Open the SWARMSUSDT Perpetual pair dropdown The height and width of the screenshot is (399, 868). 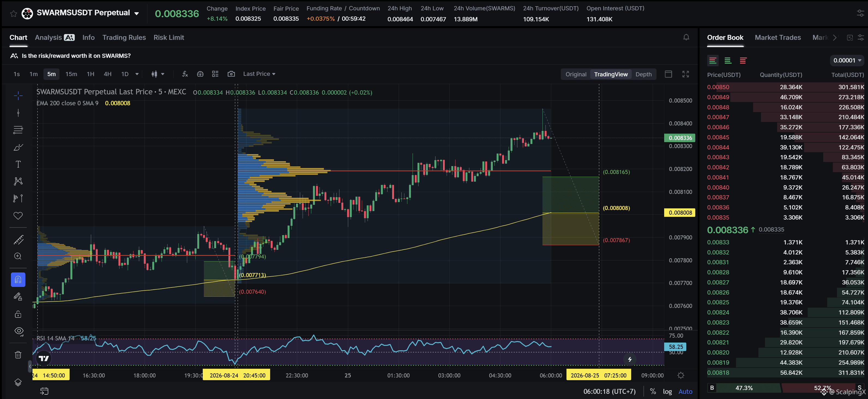point(136,13)
